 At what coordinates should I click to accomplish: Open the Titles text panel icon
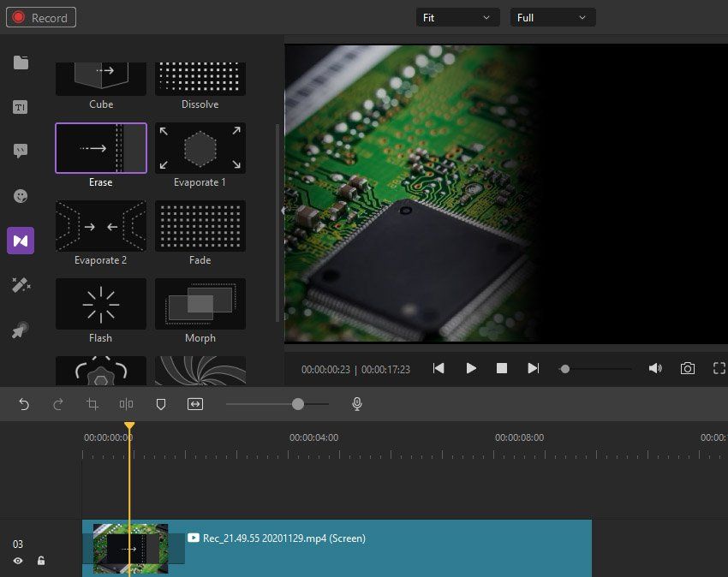coord(21,107)
